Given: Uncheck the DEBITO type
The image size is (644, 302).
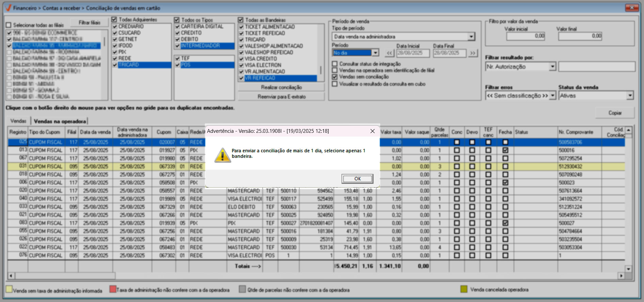Looking at the screenshot, I should click(177, 39).
